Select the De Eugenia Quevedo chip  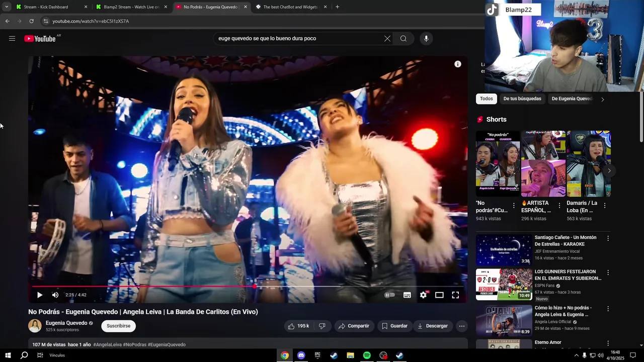tap(572, 99)
